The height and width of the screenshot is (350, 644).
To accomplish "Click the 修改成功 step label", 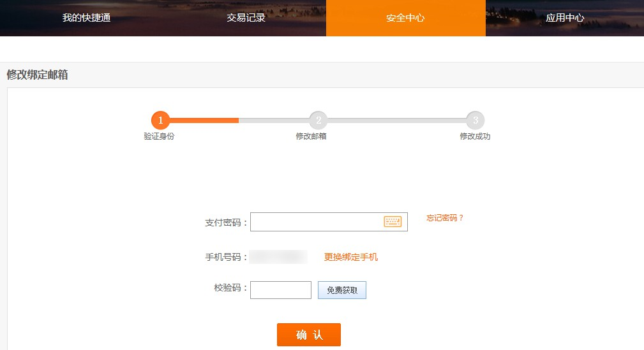I will pyautogui.click(x=475, y=136).
